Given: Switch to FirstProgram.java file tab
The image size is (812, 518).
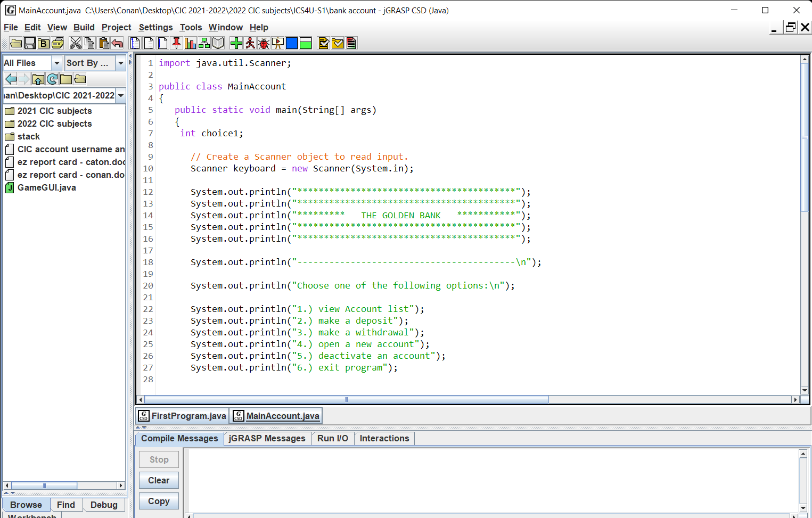Looking at the screenshot, I should click(182, 416).
